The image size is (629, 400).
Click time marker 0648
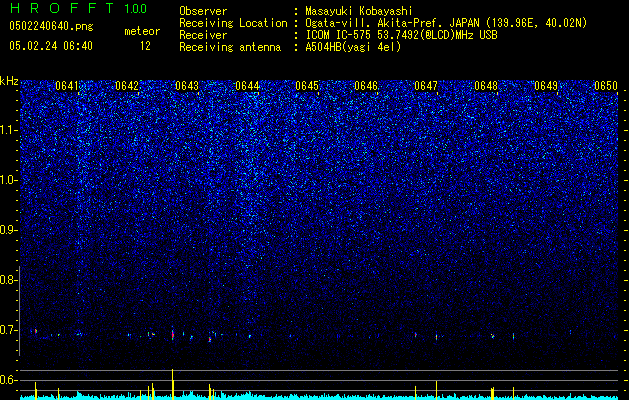[x=486, y=86]
